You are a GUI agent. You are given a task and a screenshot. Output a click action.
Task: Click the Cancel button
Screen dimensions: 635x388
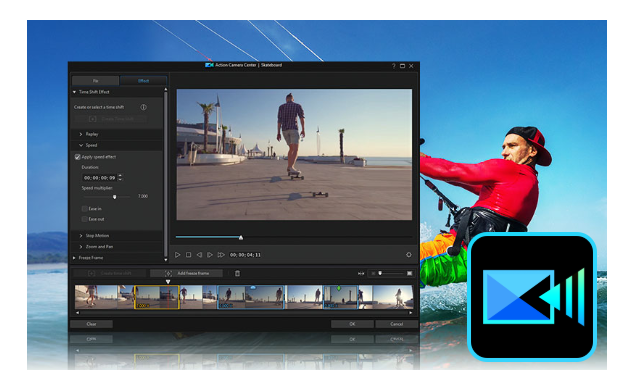[x=396, y=324]
